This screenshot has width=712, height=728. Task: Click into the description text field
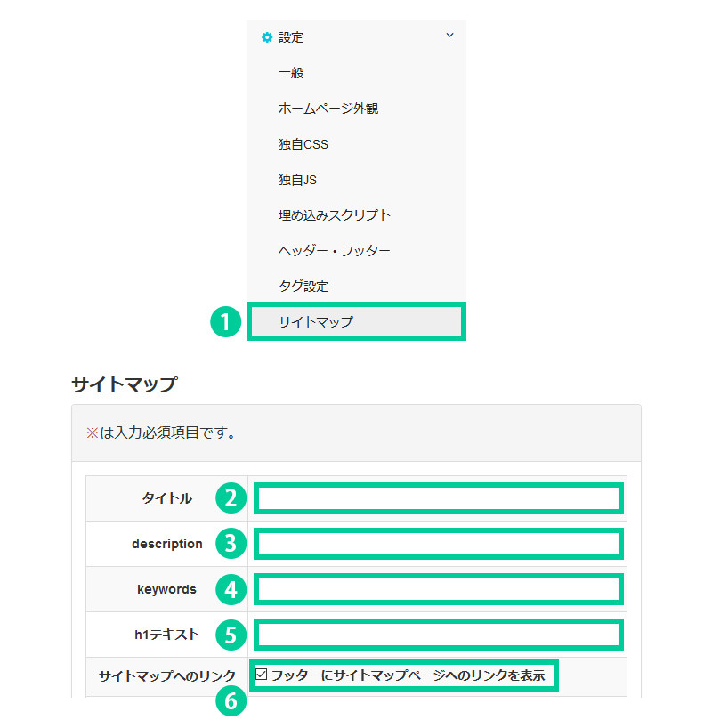point(439,544)
